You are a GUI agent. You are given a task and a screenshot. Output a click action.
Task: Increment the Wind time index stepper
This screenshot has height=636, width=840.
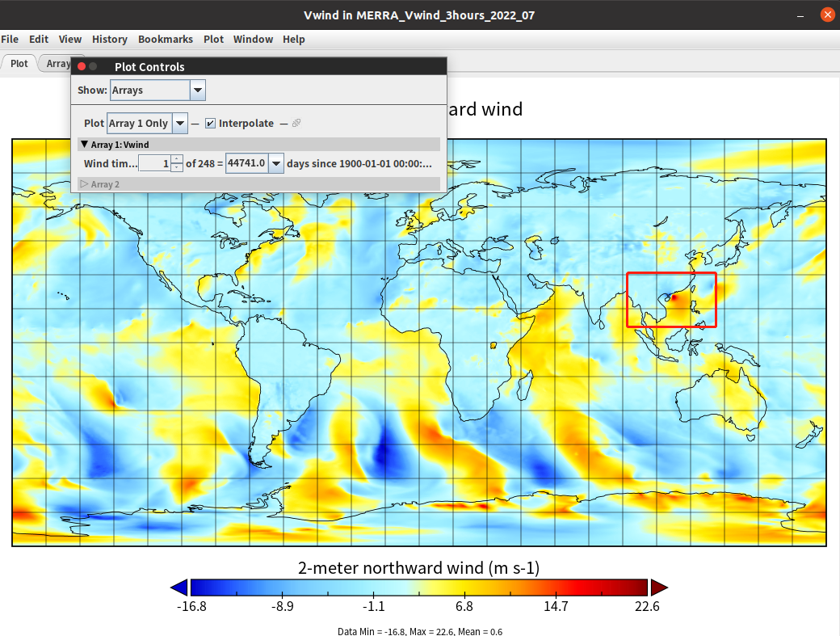(x=177, y=159)
